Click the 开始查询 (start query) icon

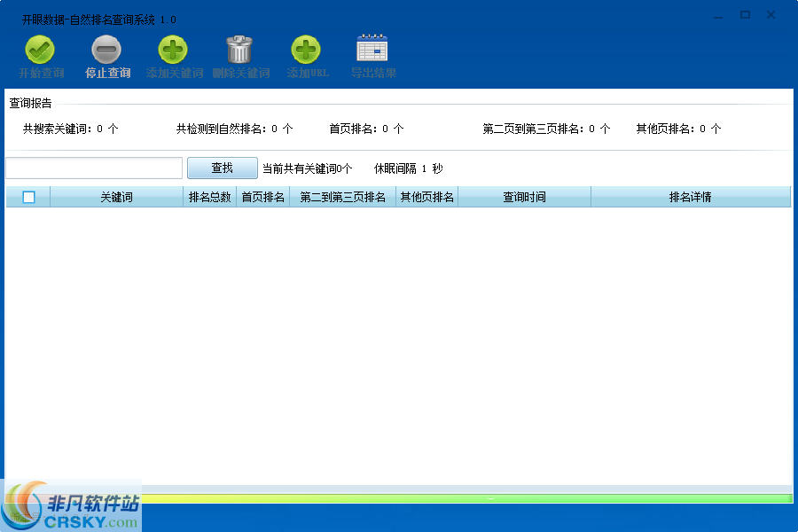coord(40,51)
